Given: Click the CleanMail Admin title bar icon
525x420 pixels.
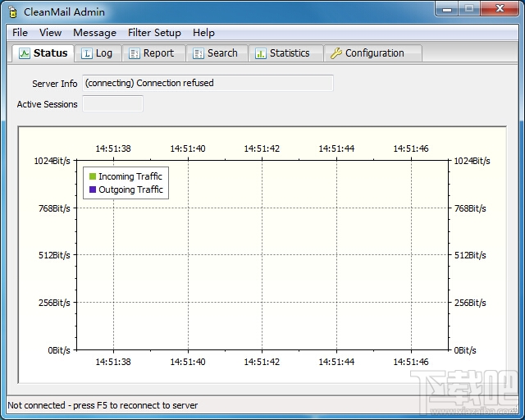Looking at the screenshot, I should click(x=13, y=12).
